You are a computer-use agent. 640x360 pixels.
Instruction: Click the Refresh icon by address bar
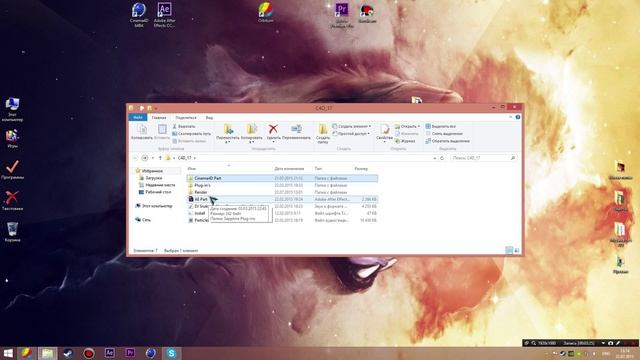442,158
